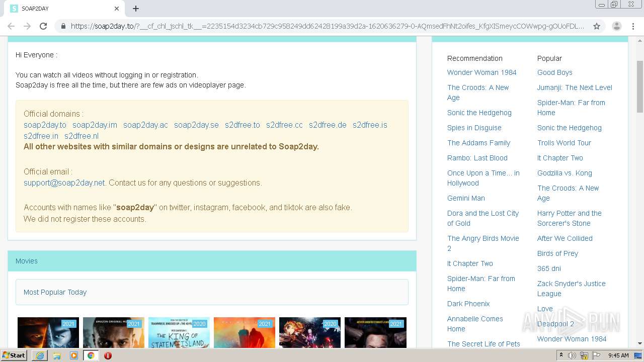
Task: Open The Addams Family link
Action: (x=478, y=143)
